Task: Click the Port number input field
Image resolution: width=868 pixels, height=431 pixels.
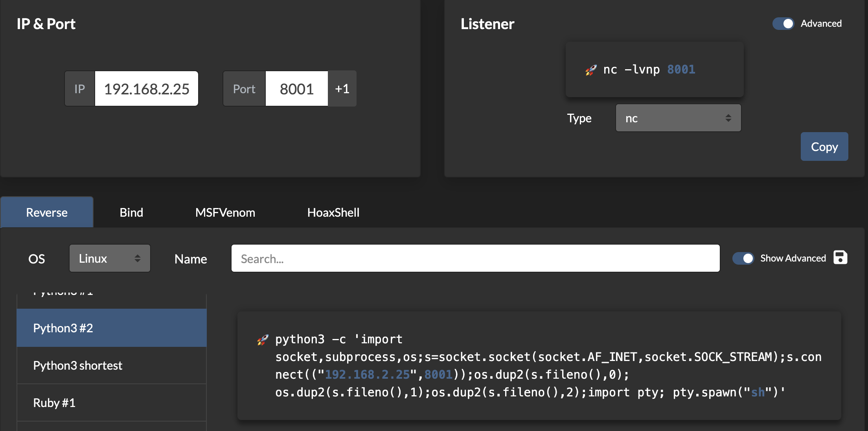Action: 297,88
